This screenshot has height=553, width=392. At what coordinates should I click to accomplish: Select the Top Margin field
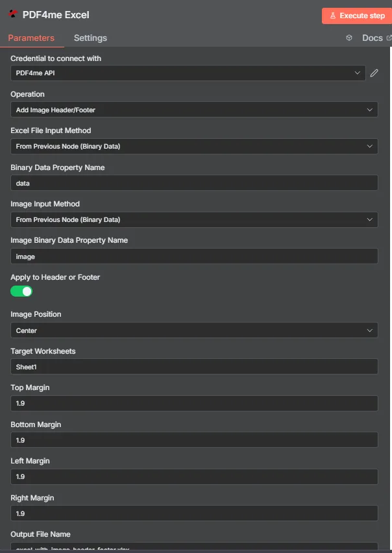pos(194,403)
